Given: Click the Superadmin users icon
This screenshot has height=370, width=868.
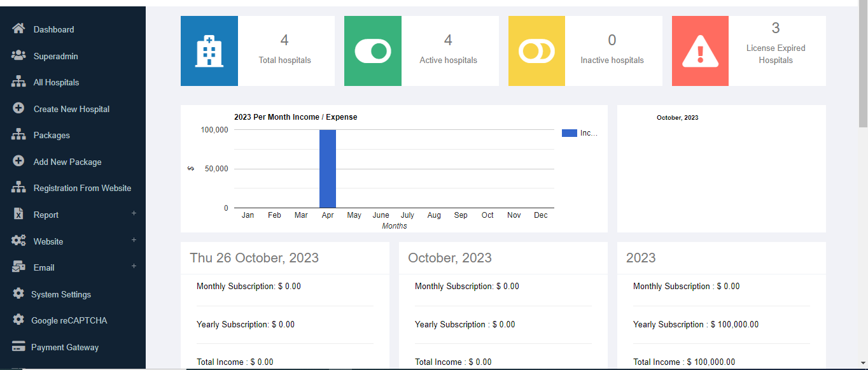Looking at the screenshot, I should (x=18, y=55).
